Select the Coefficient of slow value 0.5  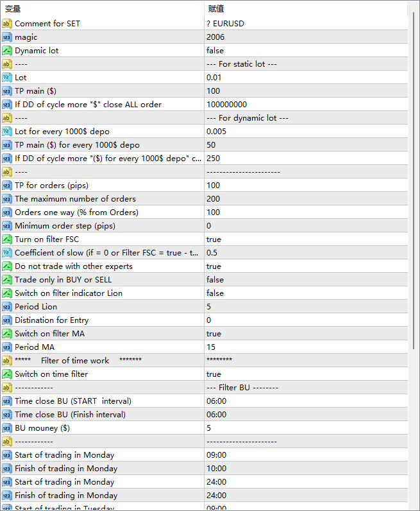click(306, 253)
